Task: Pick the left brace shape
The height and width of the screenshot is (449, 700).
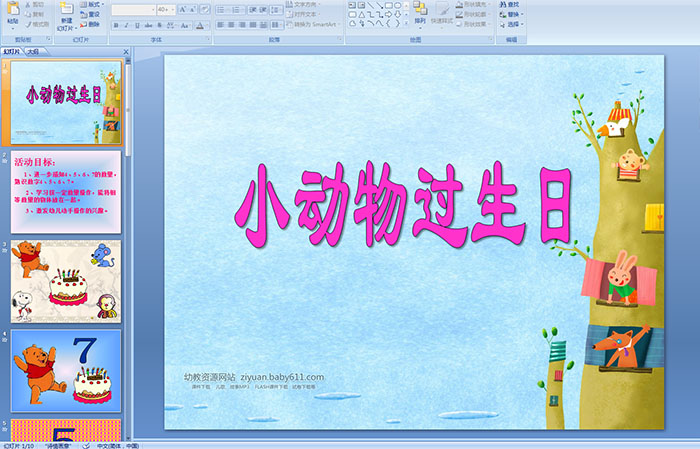Action: pyautogui.click(x=388, y=23)
